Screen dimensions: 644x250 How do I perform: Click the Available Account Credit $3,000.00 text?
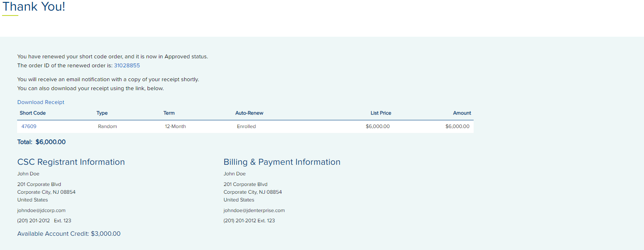pyautogui.click(x=69, y=234)
